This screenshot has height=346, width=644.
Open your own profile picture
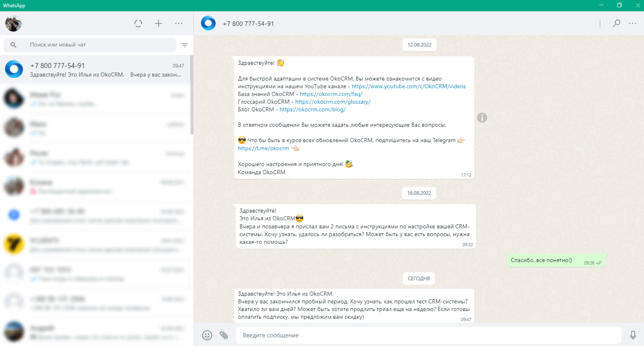click(13, 23)
